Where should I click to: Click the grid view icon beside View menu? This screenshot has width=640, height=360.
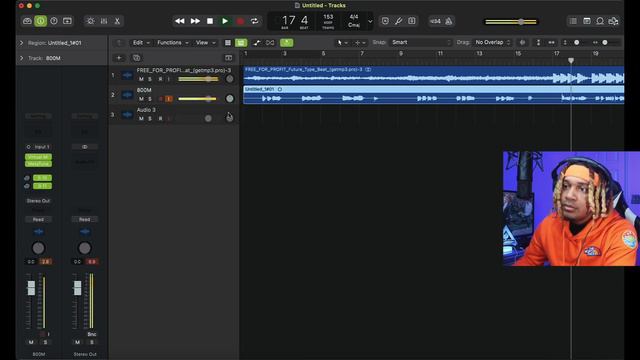tap(228, 42)
